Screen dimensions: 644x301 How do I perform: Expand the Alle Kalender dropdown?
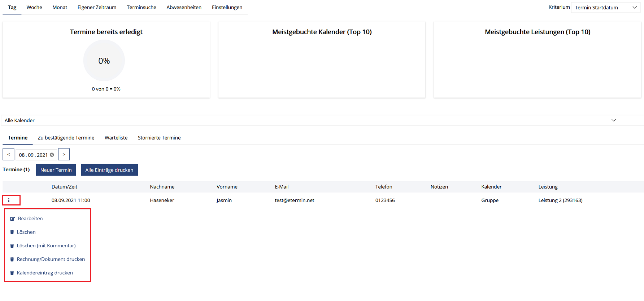click(x=323, y=120)
